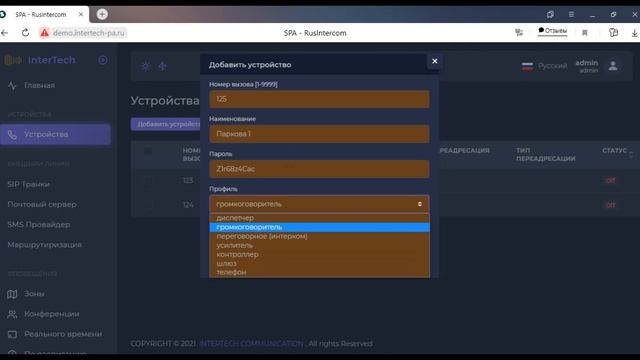Click the Off status of device 123

[611, 180]
